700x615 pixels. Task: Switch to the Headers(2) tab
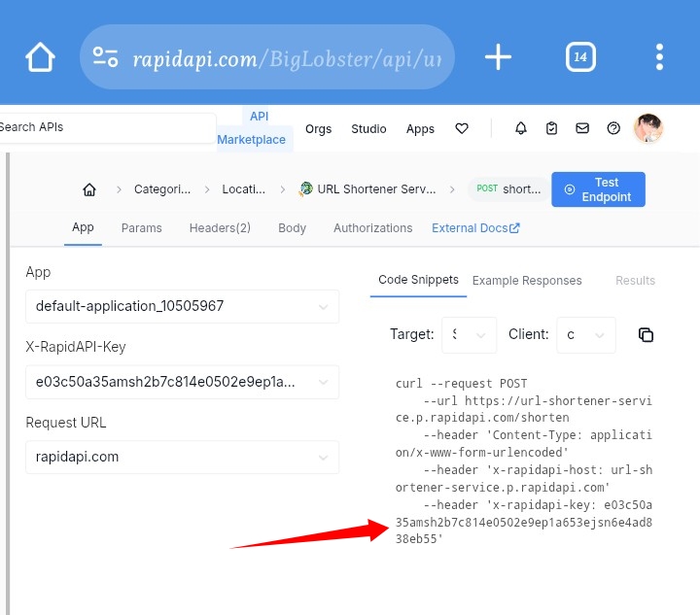[x=220, y=228]
